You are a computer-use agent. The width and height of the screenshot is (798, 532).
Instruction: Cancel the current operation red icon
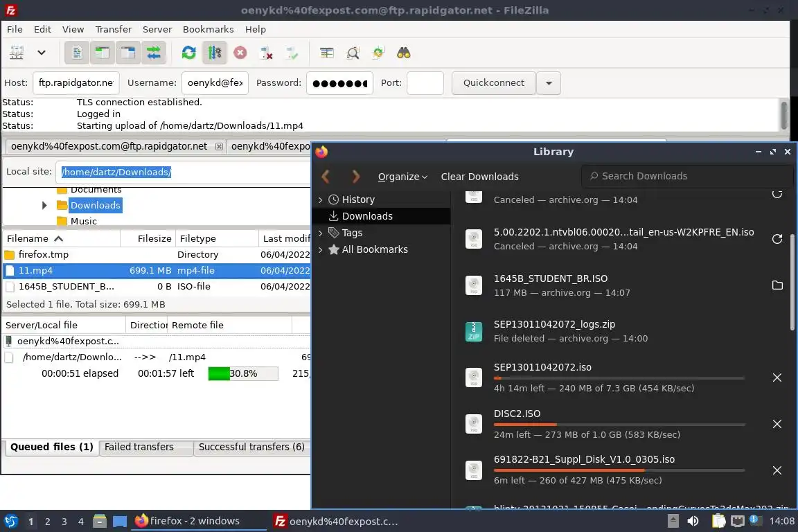(240, 53)
